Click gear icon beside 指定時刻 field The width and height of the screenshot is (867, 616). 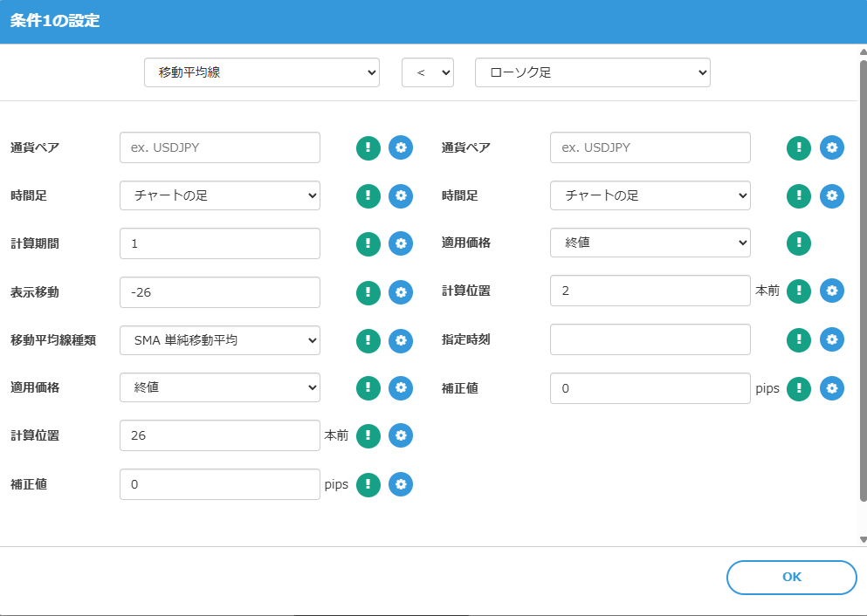pos(831,340)
